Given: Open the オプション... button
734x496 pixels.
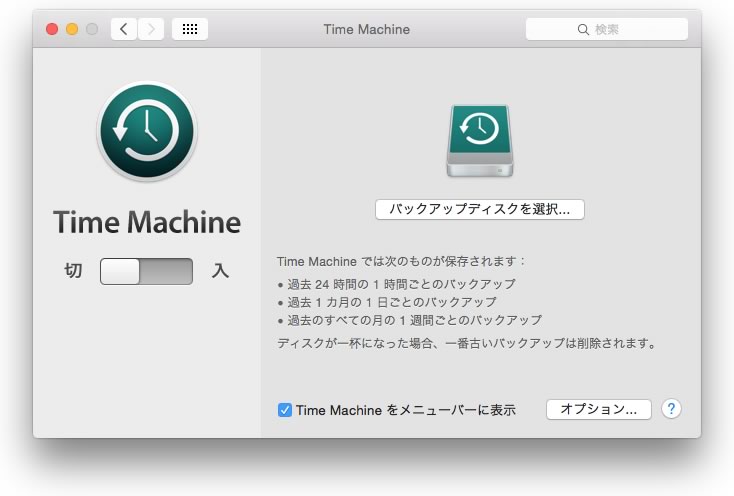Looking at the screenshot, I should [599, 409].
